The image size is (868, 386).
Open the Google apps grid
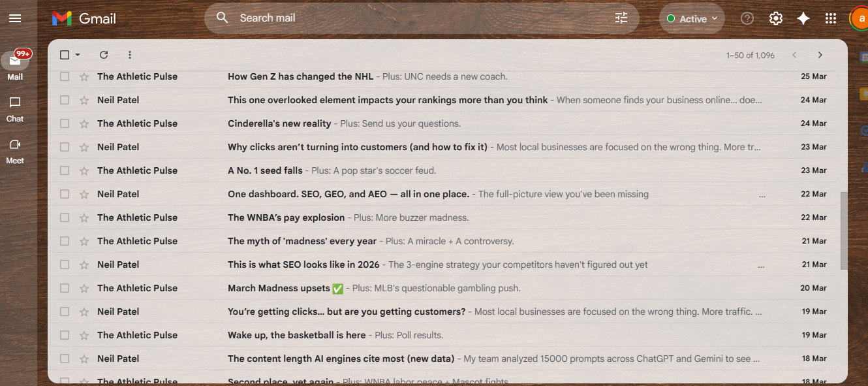(830, 18)
